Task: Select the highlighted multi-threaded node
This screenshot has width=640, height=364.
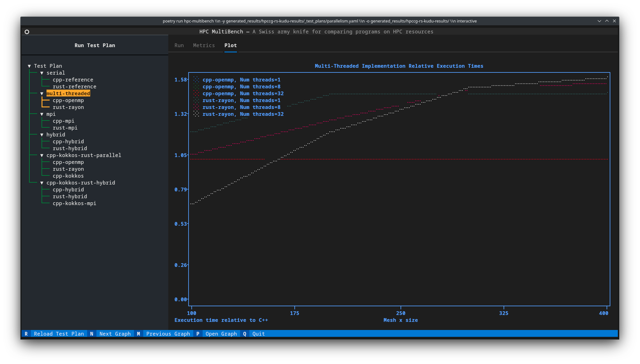Action: click(68, 93)
